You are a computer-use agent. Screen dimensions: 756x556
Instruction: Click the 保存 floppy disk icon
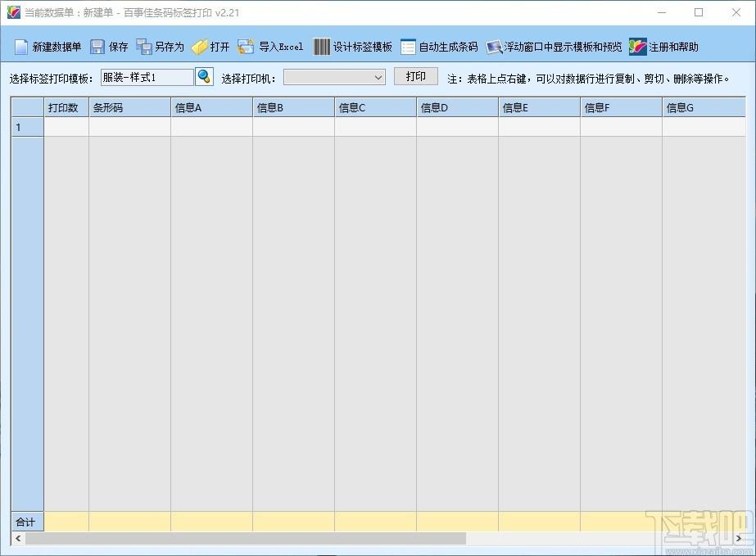click(x=97, y=47)
